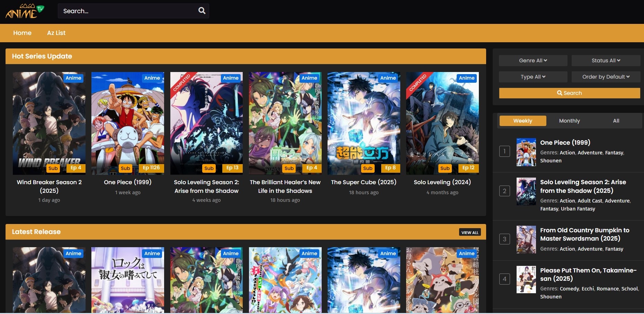
Task: Click the One Piece (1999) title under Hot Series poster
Action: pyautogui.click(x=128, y=182)
